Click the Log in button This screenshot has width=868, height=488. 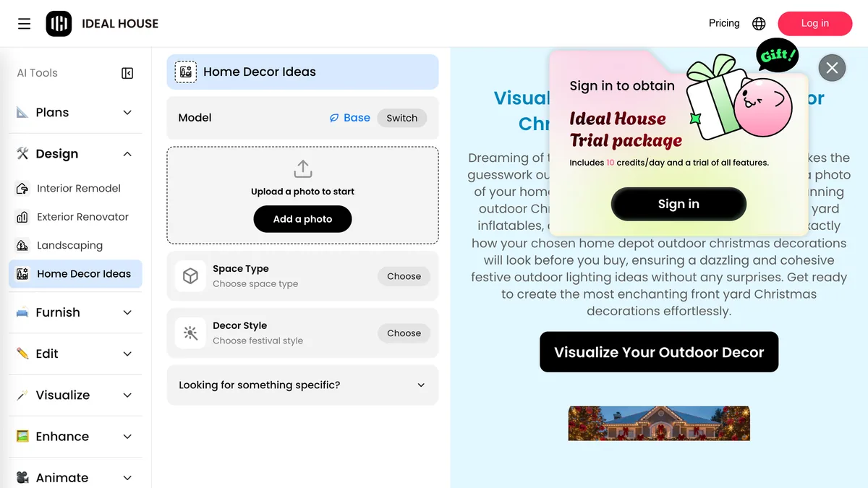tap(814, 23)
